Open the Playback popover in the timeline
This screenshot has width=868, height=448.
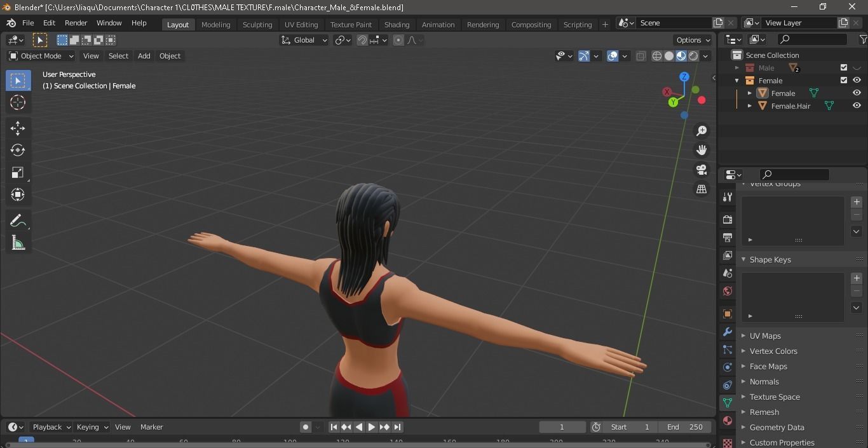[51, 427]
